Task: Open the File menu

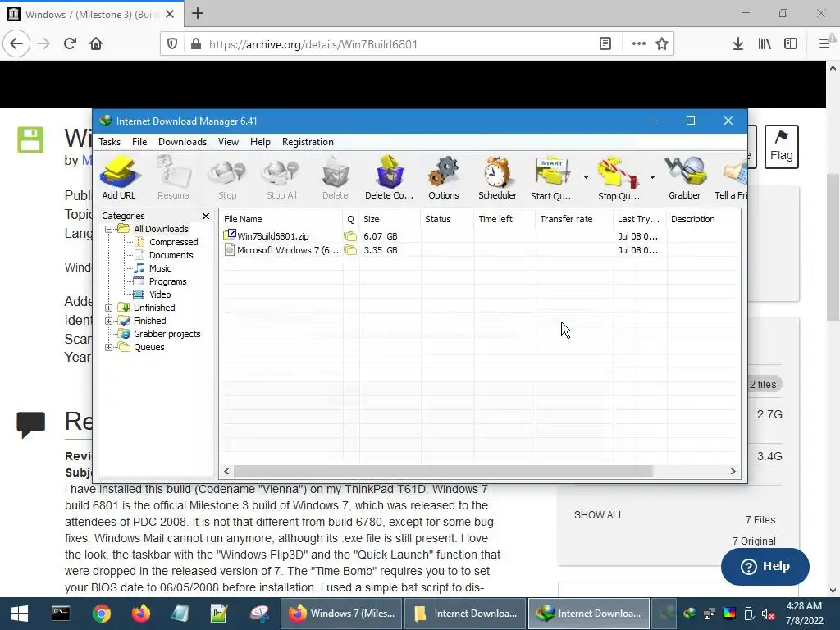Action: [x=139, y=142]
